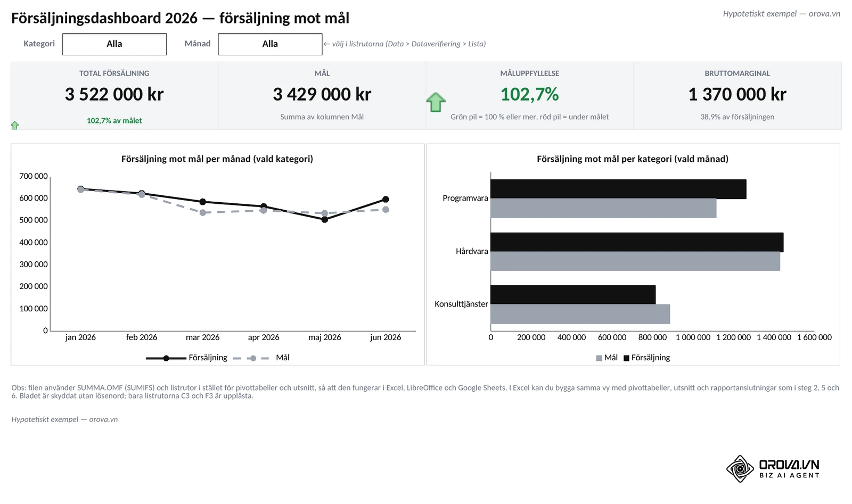This screenshot has width=852, height=504.
Task: Click the large green arrow beside 102,7%
Action: 436,102
